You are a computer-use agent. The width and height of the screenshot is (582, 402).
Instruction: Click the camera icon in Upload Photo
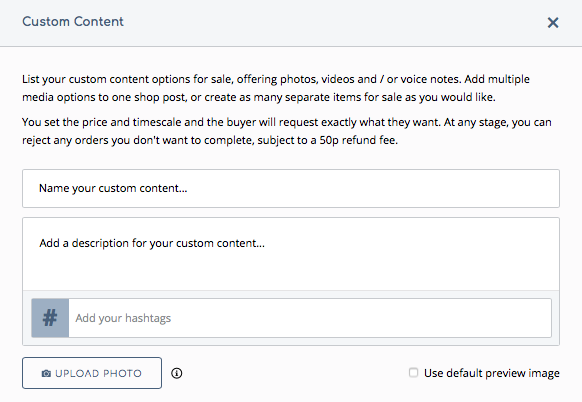click(46, 373)
